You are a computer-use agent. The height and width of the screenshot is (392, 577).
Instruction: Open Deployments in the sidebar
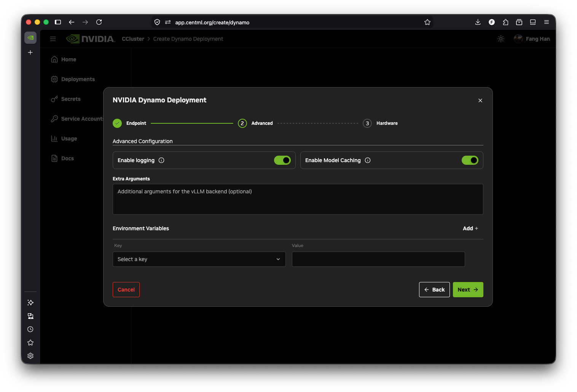[x=73, y=79]
